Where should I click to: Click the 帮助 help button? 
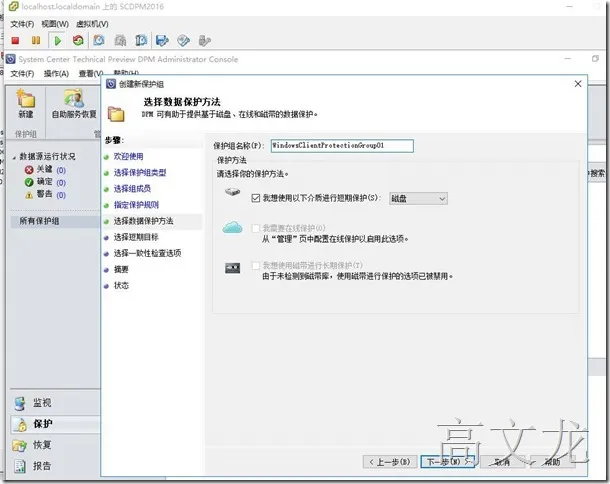pyautogui.click(x=552, y=462)
